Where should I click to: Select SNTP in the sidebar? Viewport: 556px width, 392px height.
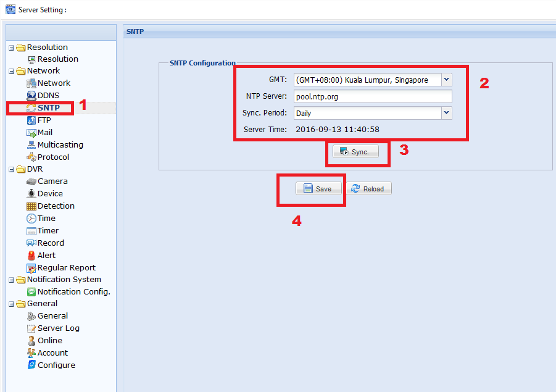(48, 108)
